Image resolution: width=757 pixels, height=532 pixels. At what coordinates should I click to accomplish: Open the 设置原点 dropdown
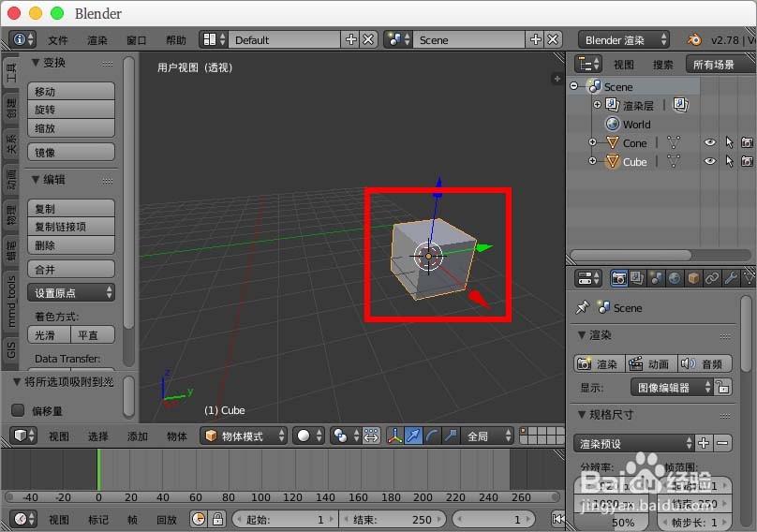point(71,292)
